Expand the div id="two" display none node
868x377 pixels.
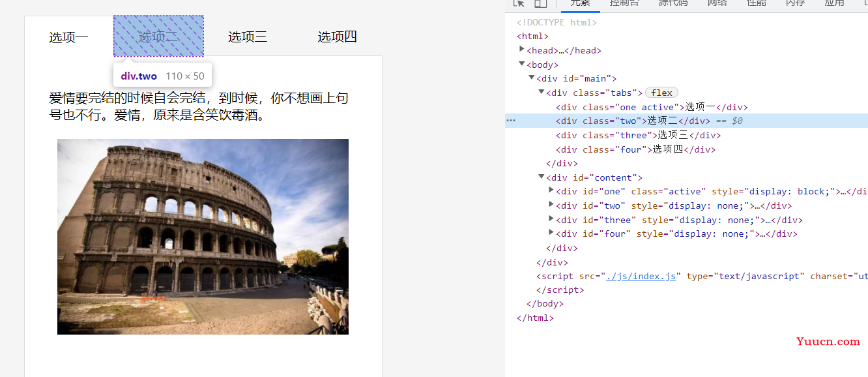pyautogui.click(x=551, y=205)
